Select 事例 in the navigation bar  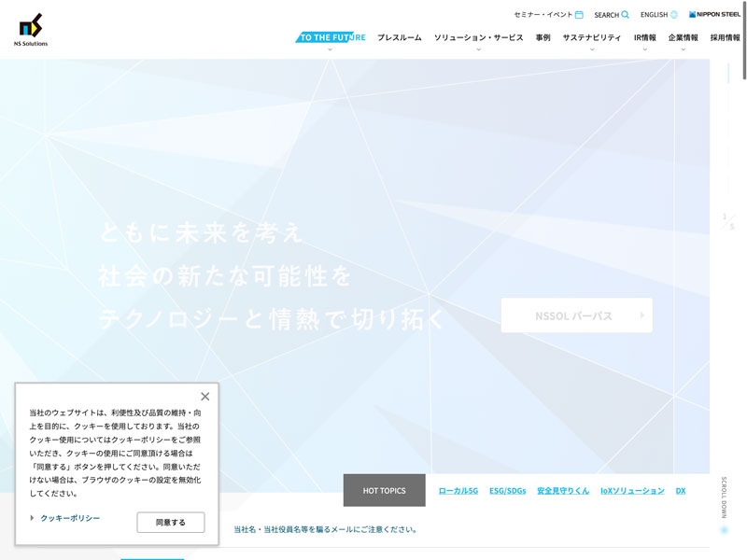coord(543,37)
